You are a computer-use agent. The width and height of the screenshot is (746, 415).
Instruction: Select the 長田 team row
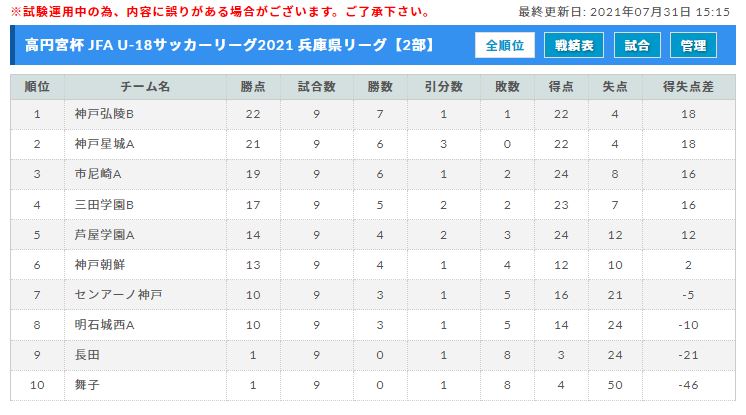373,355
